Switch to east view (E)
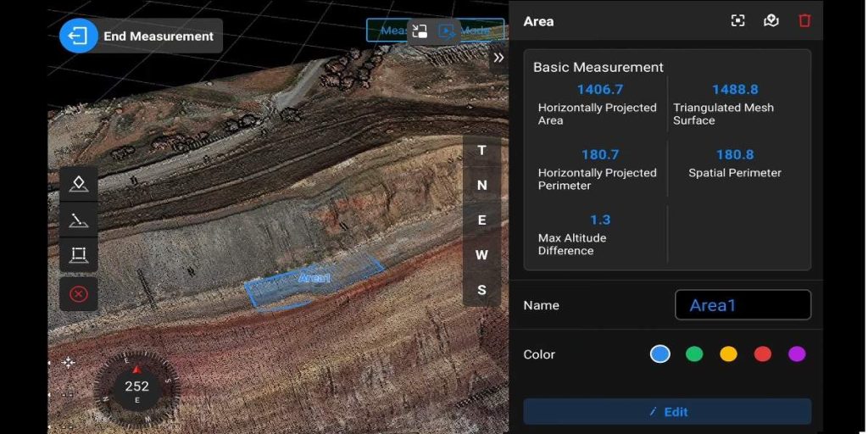Viewport: 868px width, 434px height. tap(481, 220)
